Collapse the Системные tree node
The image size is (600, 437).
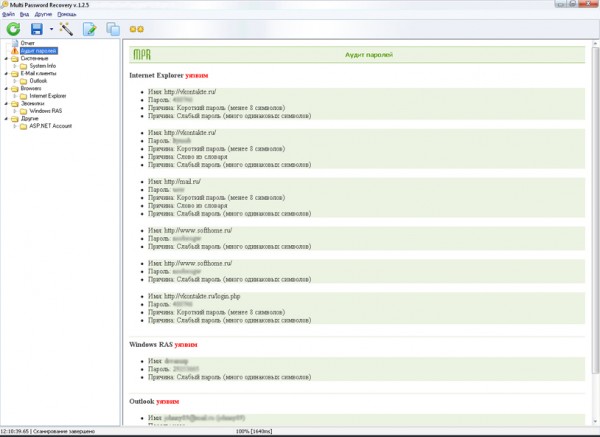coord(6,59)
